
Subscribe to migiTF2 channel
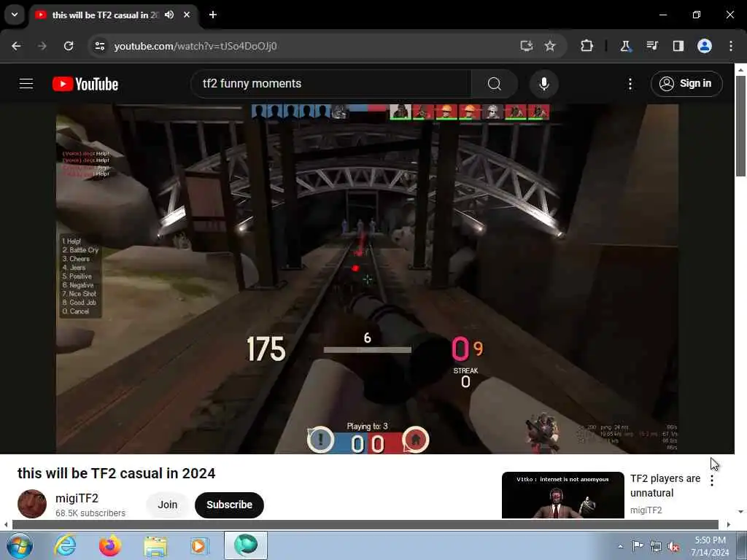(229, 505)
